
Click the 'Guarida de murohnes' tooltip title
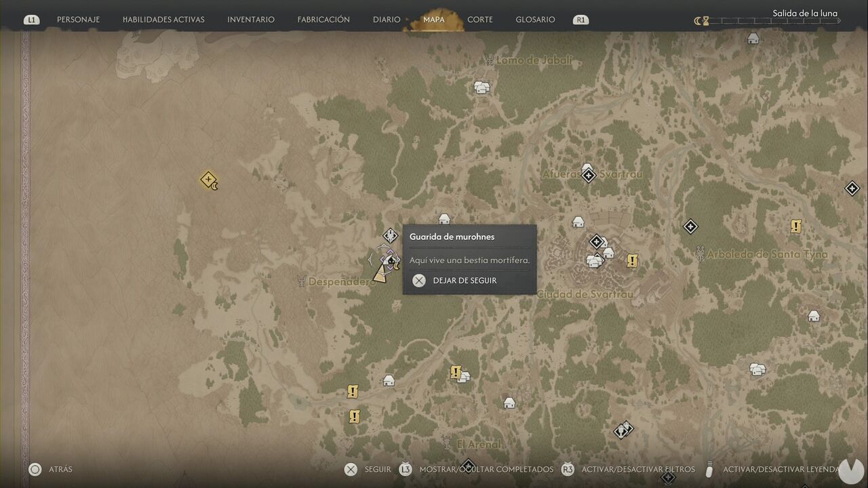[452, 237]
